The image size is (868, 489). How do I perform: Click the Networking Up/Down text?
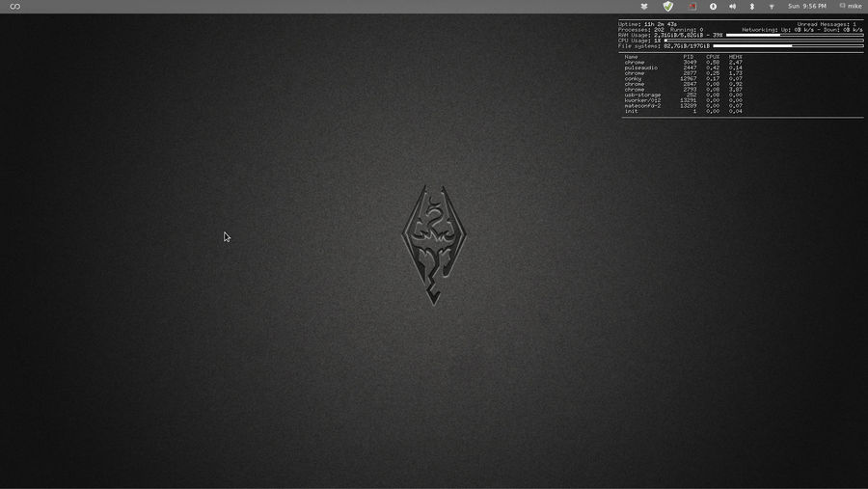[x=802, y=30]
